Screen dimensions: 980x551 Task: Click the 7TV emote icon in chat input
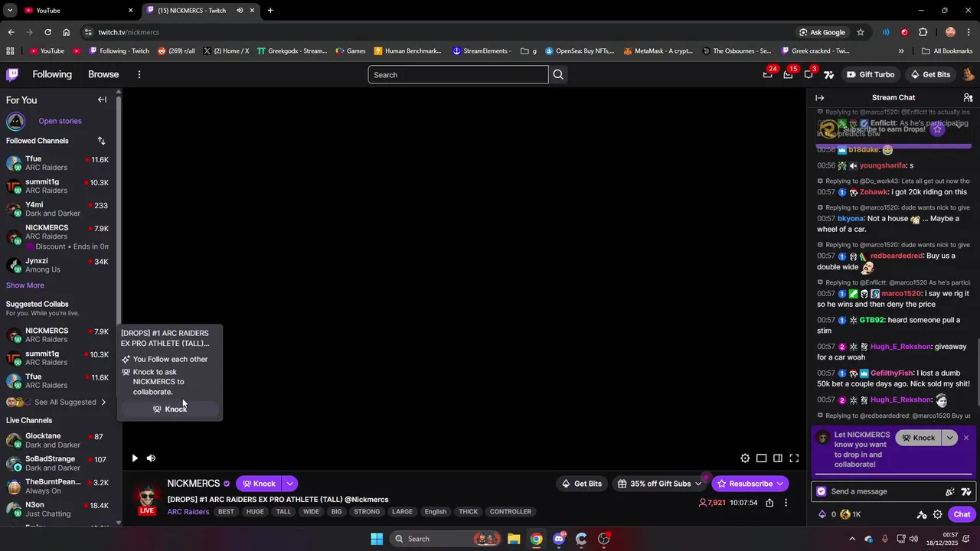pyautogui.click(x=966, y=492)
